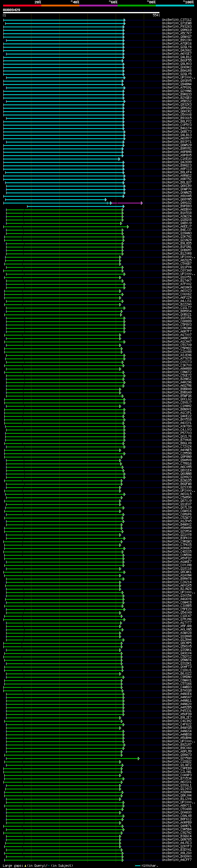Select hit label UniRef100_A4CFF7
This screenshot has height=868, width=197.
177,860
